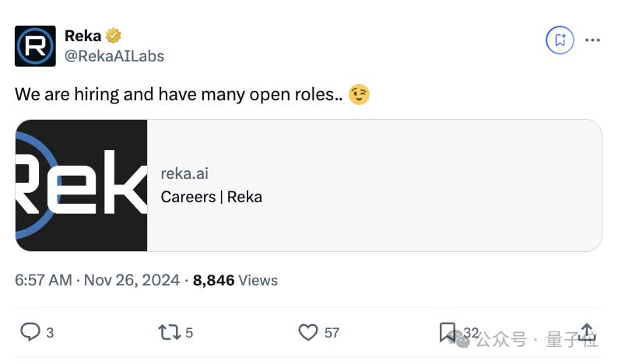The height and width of the screenshot is (364, 618).
Task: Click the gold verified badge
Action: [x=114, y=36]
